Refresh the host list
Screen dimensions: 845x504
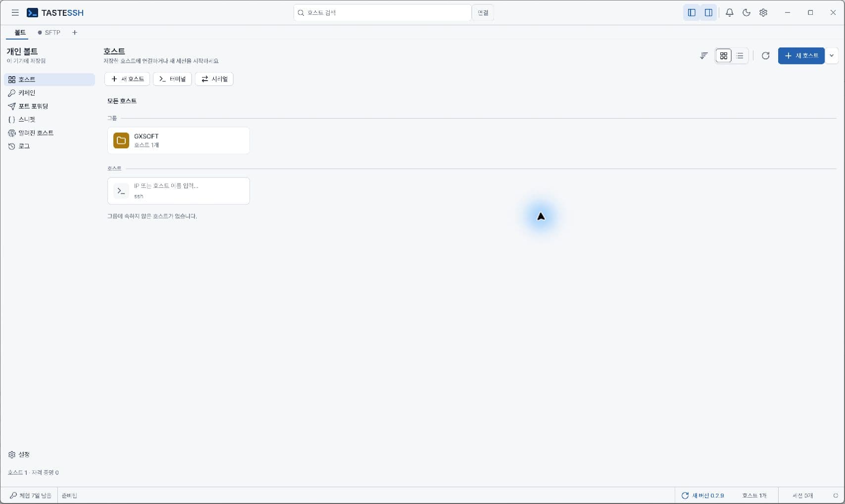pyautogui.click(x=765, y=56)
